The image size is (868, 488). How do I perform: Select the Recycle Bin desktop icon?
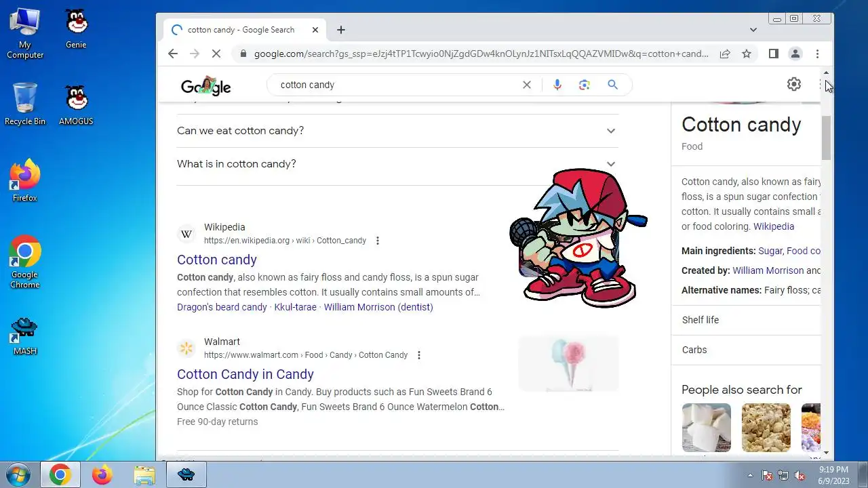tap(25, 104)
